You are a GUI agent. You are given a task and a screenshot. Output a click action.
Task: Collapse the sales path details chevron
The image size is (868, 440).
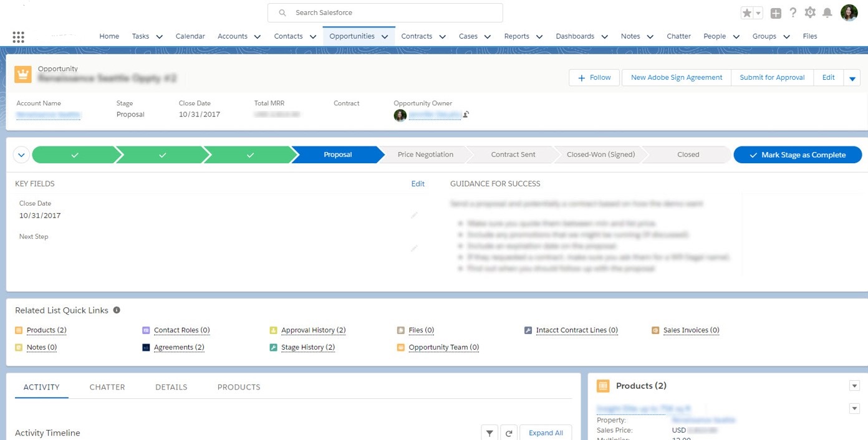(22, 155)
